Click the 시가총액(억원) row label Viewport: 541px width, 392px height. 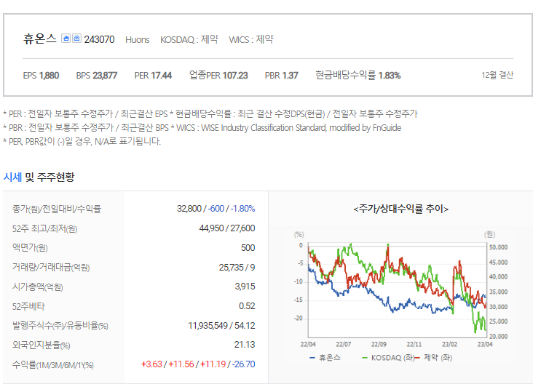(38, 287)
